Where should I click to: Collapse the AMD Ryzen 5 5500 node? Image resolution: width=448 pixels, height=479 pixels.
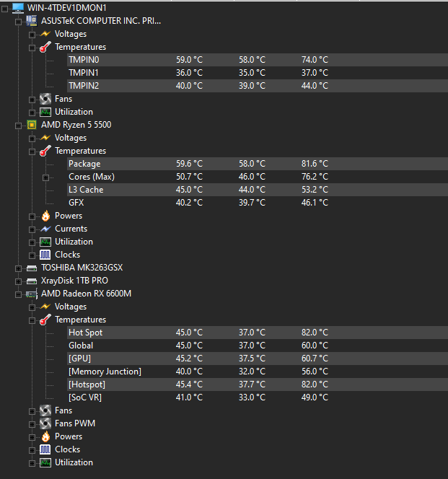pyautogui.click(x=18, y=126)
